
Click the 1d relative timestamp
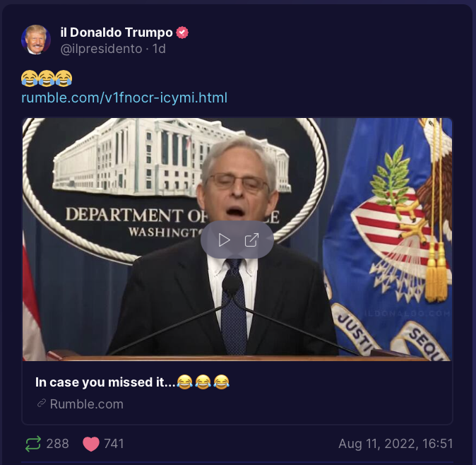tap(159, 49)
